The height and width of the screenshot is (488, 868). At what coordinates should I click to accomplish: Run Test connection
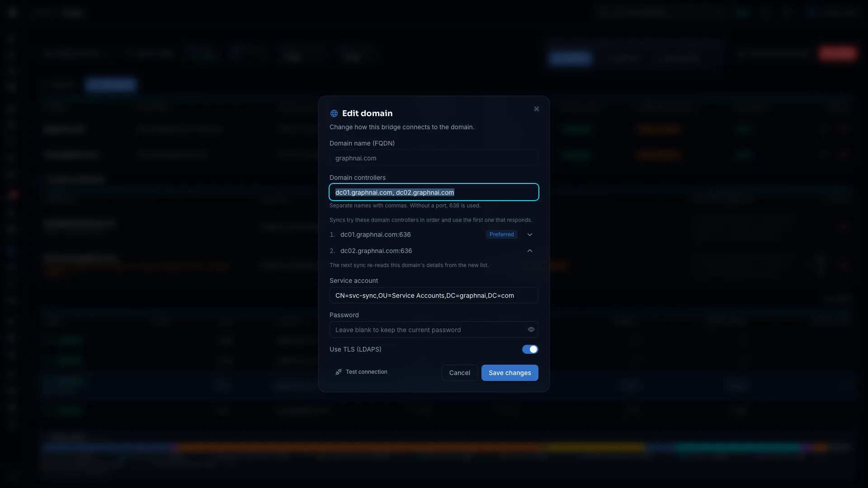pos(361,372)
